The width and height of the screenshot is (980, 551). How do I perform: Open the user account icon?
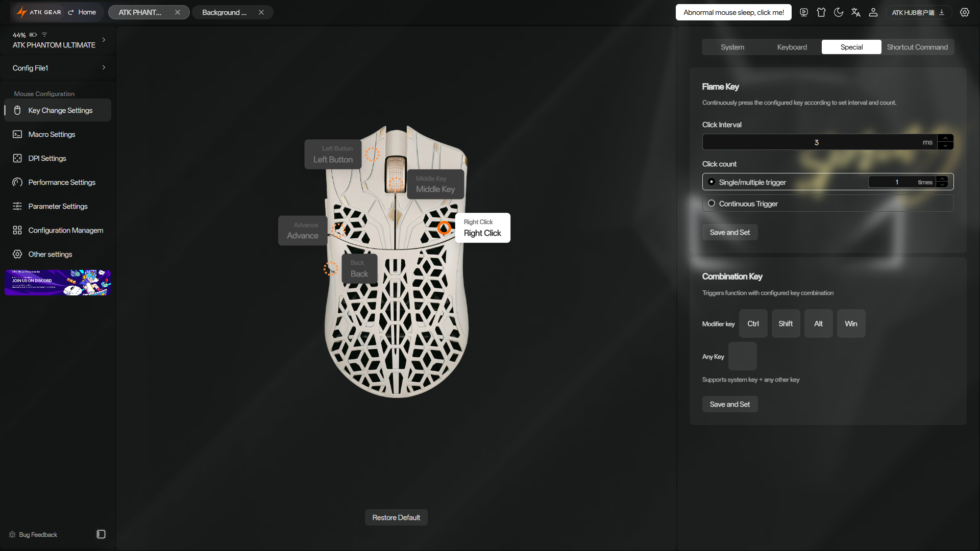[873, 12]
